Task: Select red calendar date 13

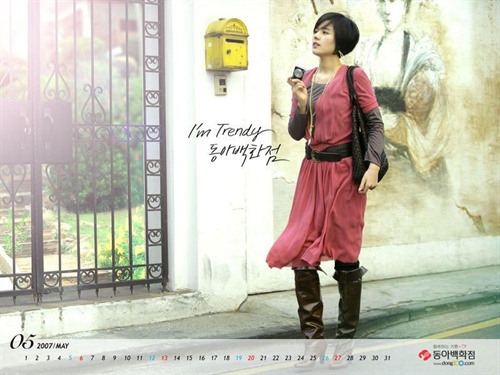Action: click(x=164, y=358)
